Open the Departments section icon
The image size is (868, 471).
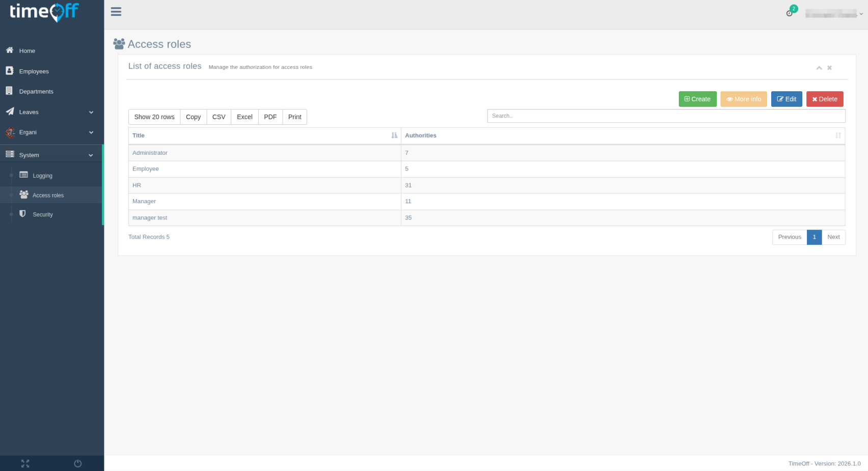click(9, 91)
